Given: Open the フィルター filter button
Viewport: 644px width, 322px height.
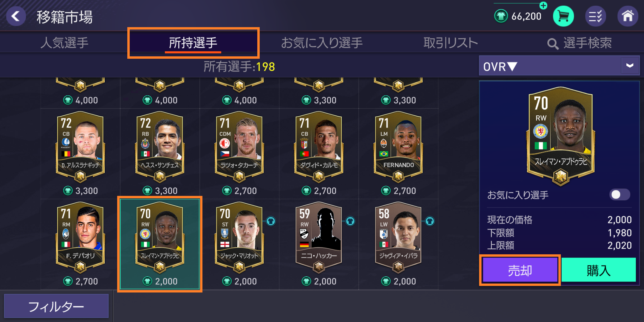Looking at the screenshot, I should tap(56, 306).
